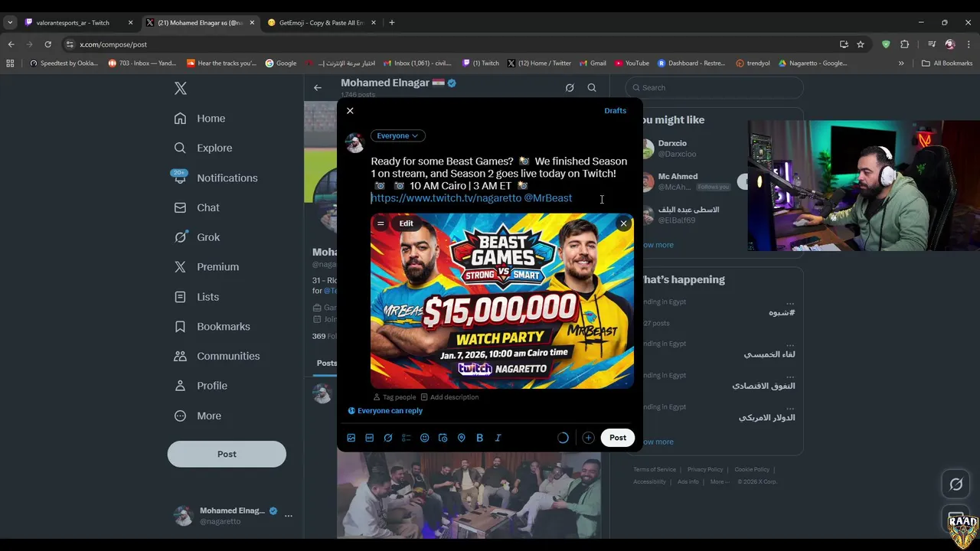Click the twitch.tv/nagaretto link in the post text

(x=446, y=198)
